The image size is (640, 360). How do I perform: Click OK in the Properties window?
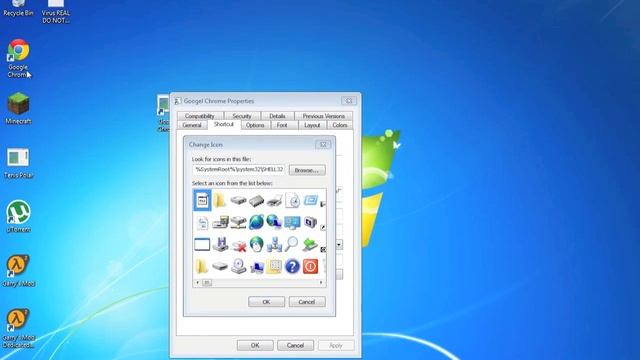(x=255, y=345)
